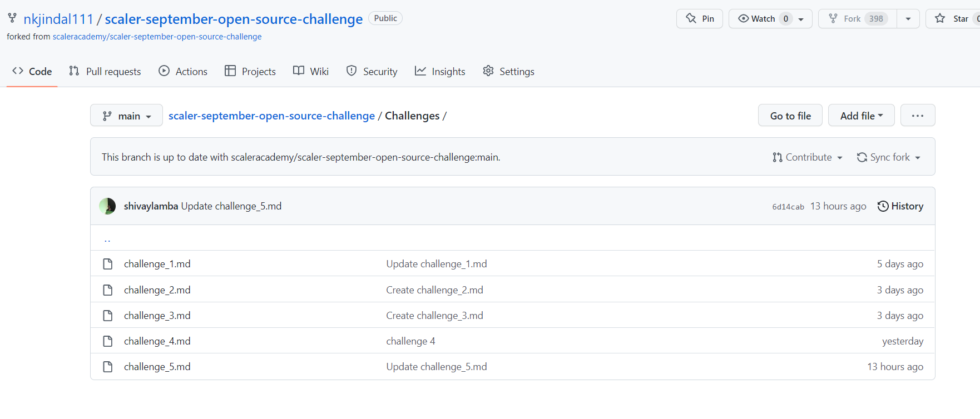
Task: Click the Challenges folder breadcrumb text
Action: tap(412, 116)
